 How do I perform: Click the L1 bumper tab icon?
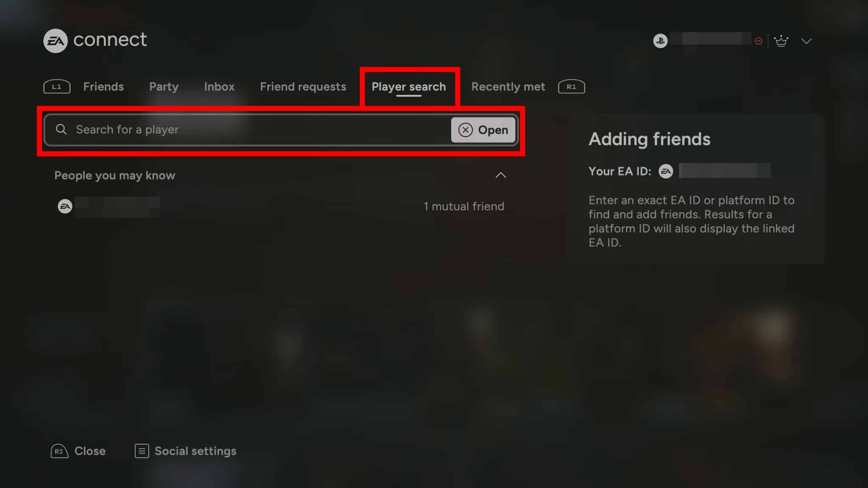pyautogui.click(x=57, y=87)
